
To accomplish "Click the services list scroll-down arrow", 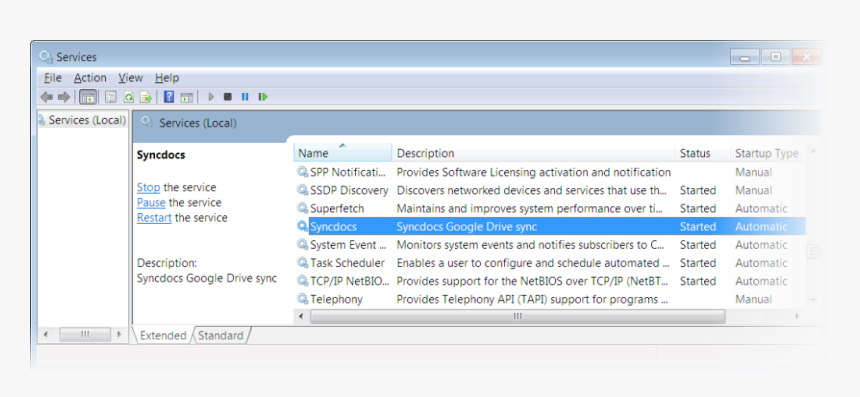I will tap(813, 299).
